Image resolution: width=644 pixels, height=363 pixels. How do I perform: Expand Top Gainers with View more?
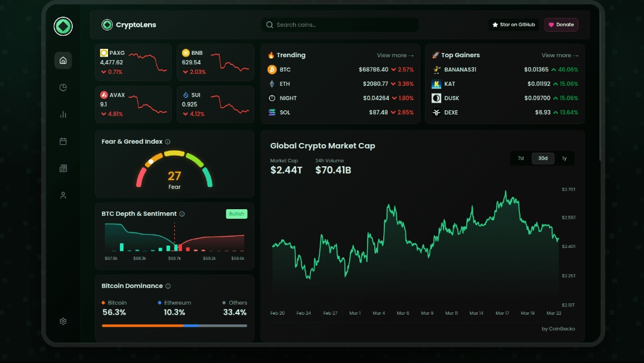[560, 55]
